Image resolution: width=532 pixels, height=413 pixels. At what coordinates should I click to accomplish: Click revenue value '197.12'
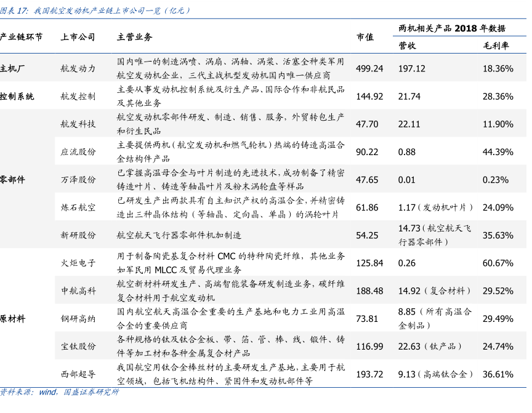[x=411, y=69]
